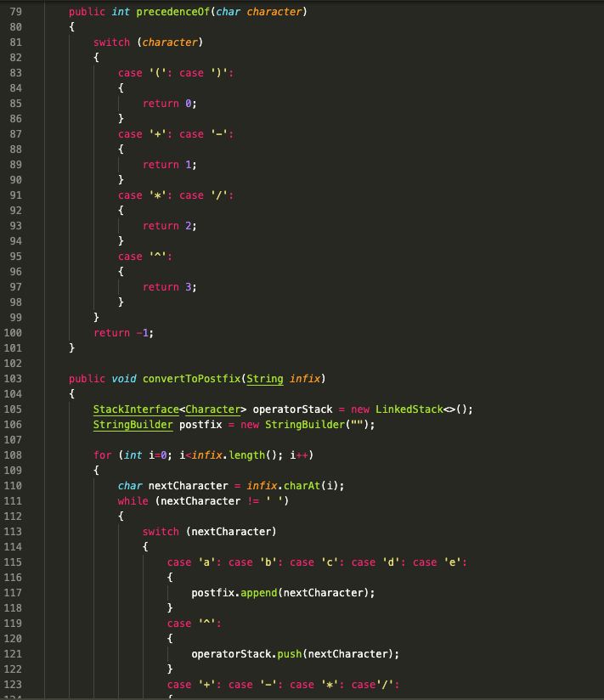Click line number 79 in gutter
604x700 pixels.
(x=15, y=12)
